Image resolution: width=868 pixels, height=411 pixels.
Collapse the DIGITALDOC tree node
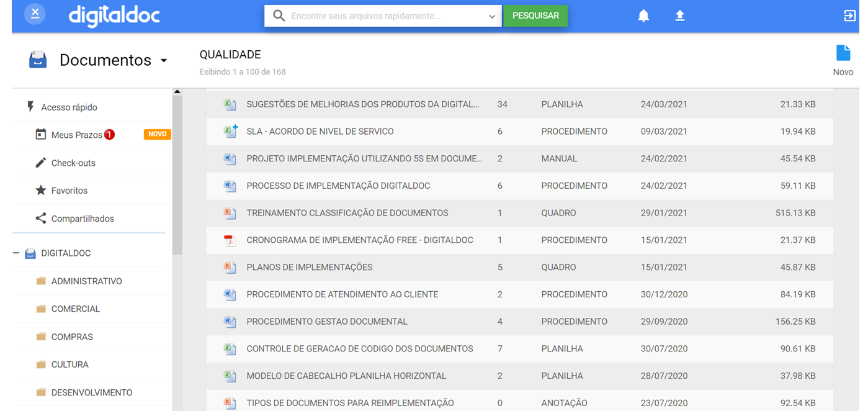click(16, 253)
